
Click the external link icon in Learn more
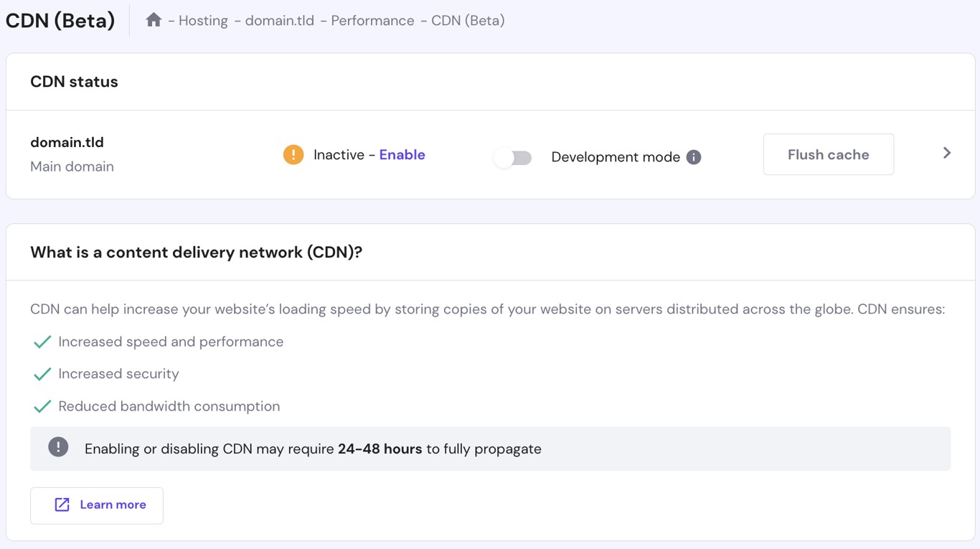[x=63, y=505]
